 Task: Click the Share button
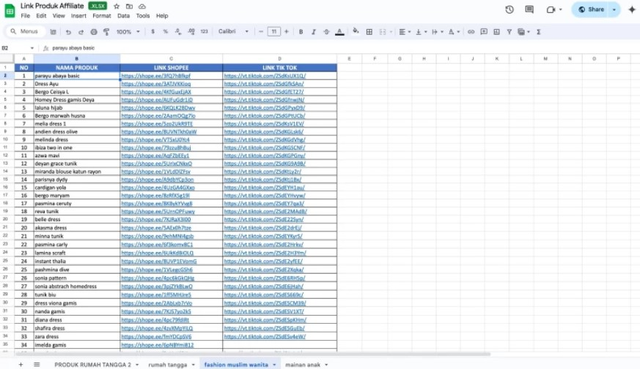592,9
